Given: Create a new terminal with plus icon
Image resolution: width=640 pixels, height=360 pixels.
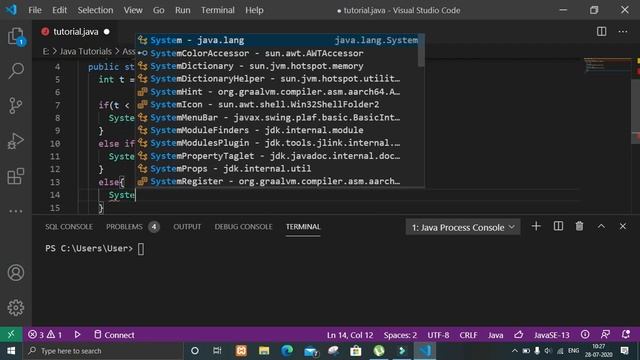Looking at the screenshot, I should point(536,226).
